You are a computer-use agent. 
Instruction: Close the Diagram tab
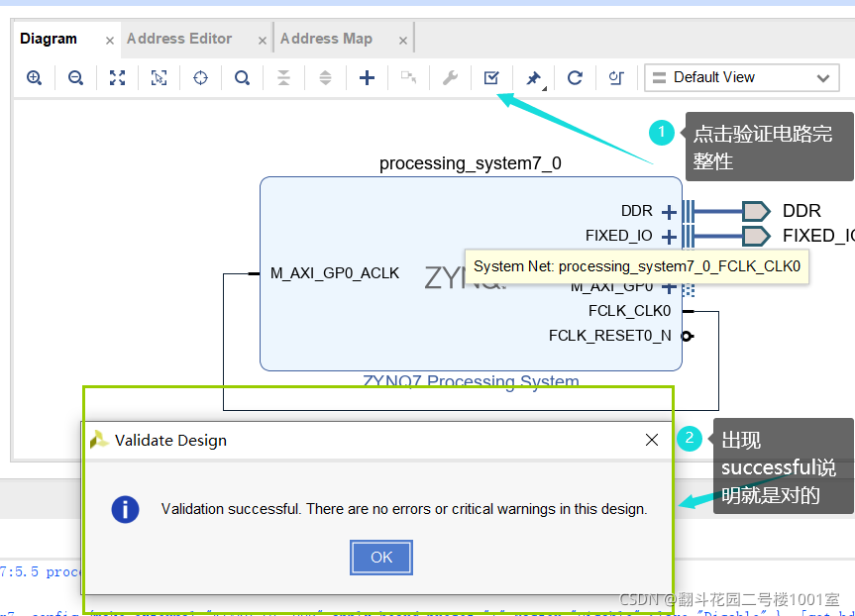pyautogui.click(x=110, y=41)
